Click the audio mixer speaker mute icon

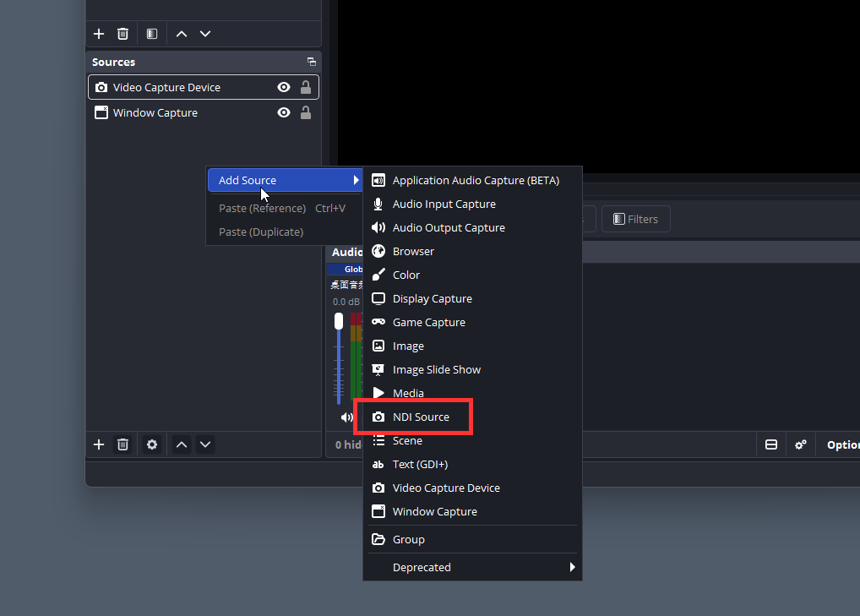pos(346,417)
